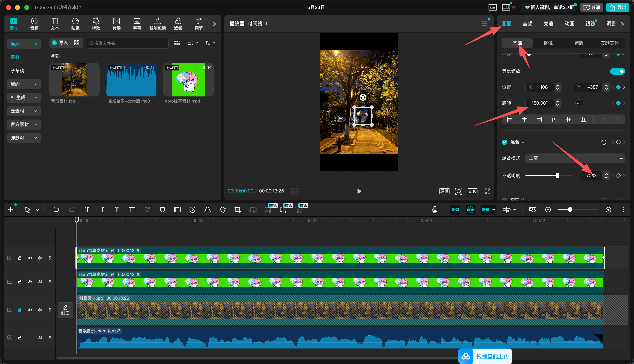634x364 pixels.
Task: Open the 混合模式 blend mode dropdown
Action: tap(575, 158)
